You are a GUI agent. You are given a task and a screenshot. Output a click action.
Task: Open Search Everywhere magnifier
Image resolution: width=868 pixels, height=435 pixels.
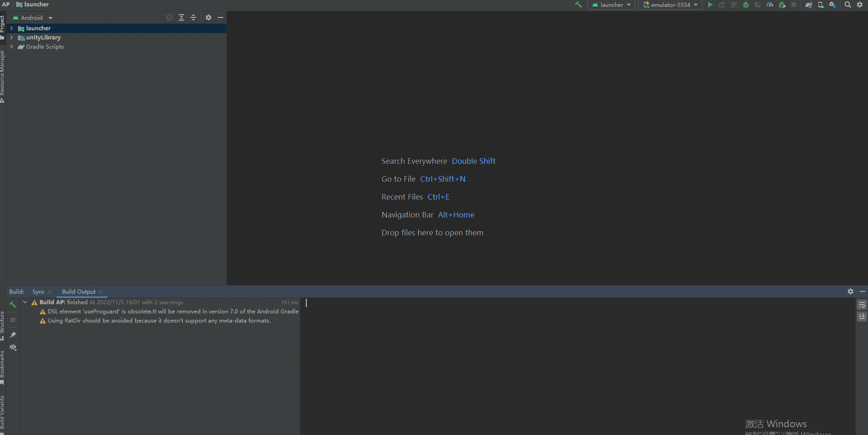pyautogui.click(x=848, y=5)
